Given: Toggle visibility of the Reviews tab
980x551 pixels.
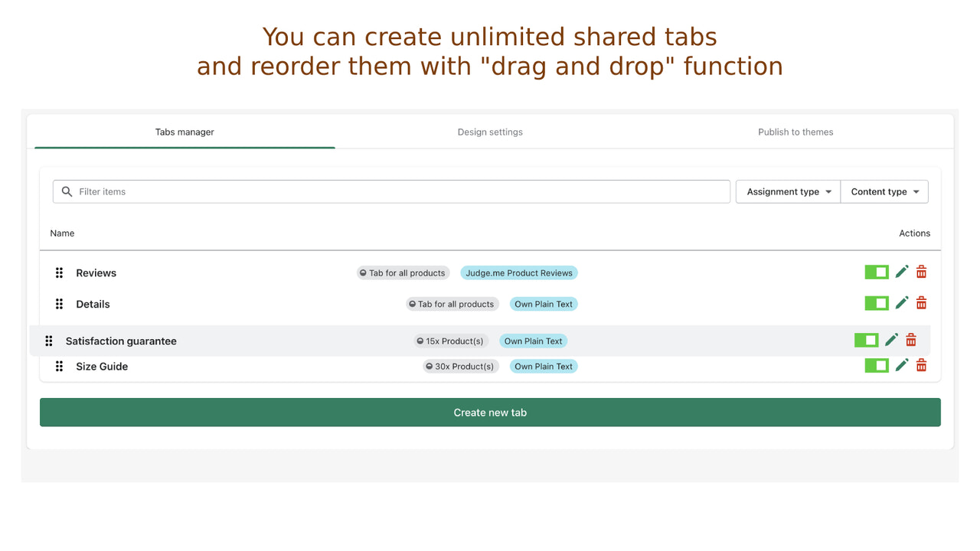Looking at the screenshot, I should click(x=876, y=272).
